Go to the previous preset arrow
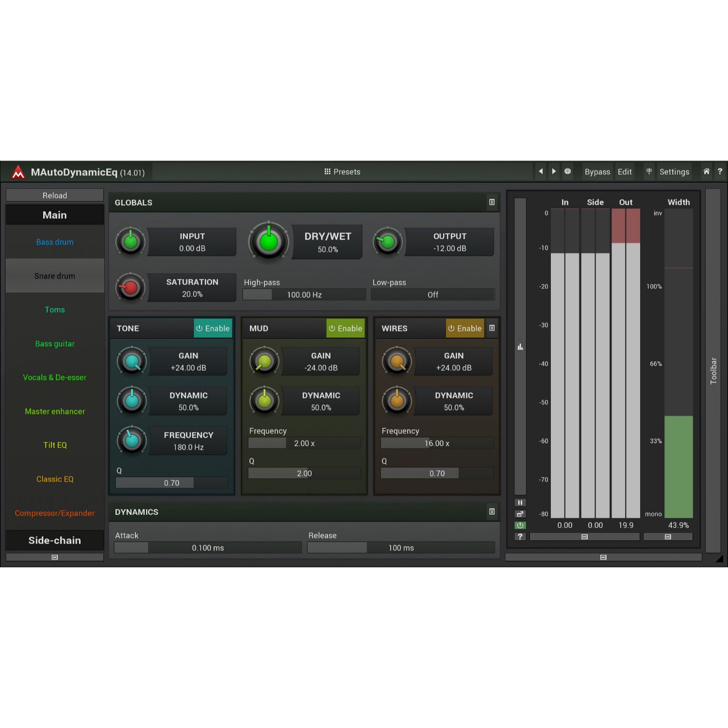The height and width of the screenshot is (728, 728). tap(541, 171)
